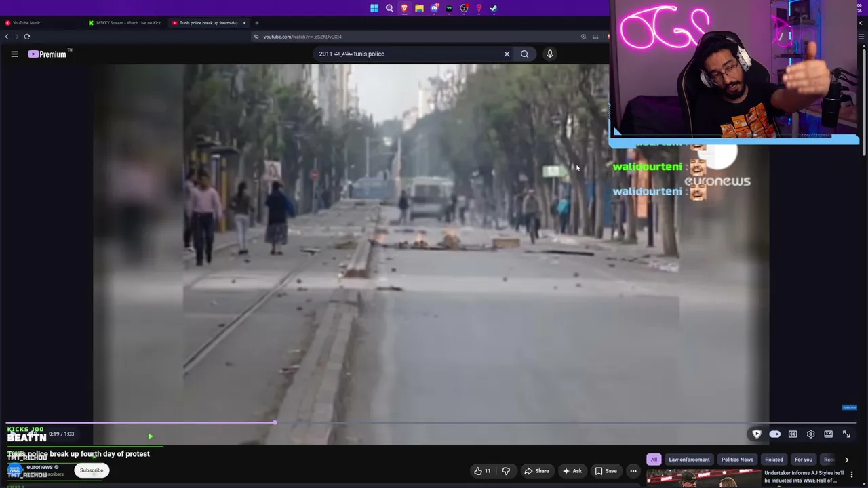Click the shield play icon in player controls
The width and height of the screenshot is (868, 488).
[757, 434]
